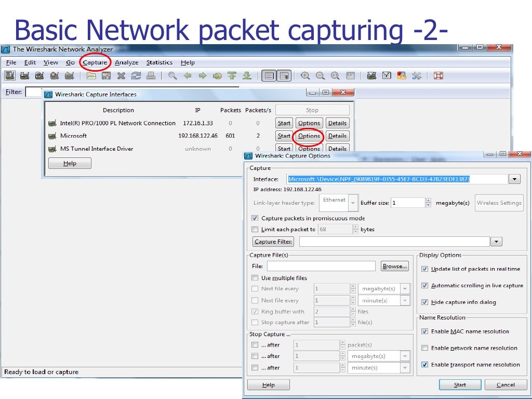Viewport: 532px width, 399px height.
Task: Enable Limit each packet to bytes
Action: pyautogui.click(x=255, y=229)
